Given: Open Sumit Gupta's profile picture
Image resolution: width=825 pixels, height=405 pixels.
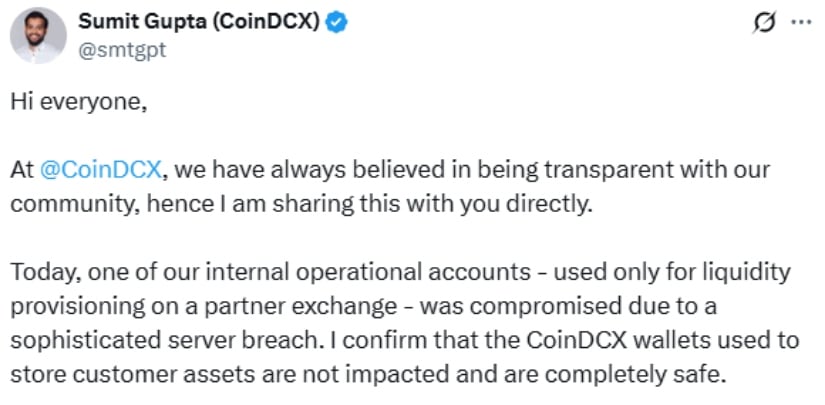Looking at the screenshot, I should pos(38,35).
